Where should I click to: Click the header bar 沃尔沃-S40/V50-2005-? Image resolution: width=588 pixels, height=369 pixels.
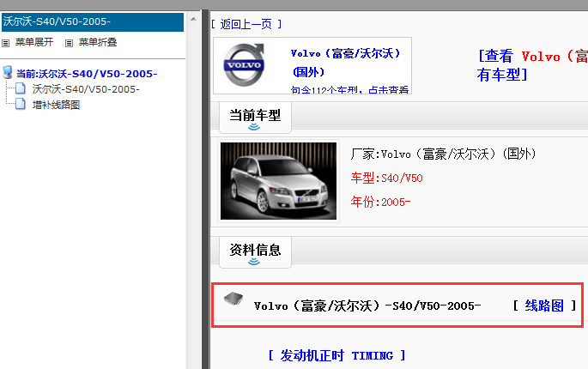[93, 21]
